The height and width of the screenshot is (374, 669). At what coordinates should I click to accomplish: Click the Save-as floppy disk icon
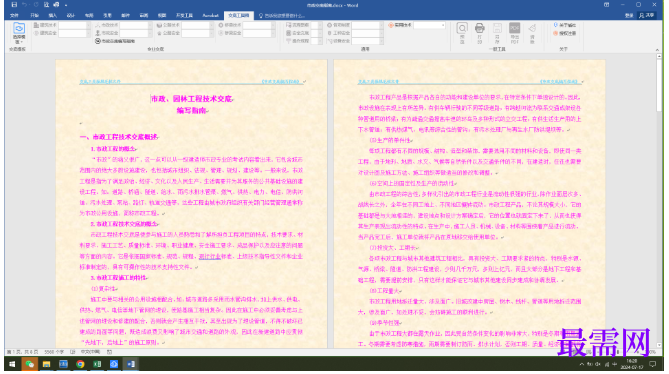(497, 29)
